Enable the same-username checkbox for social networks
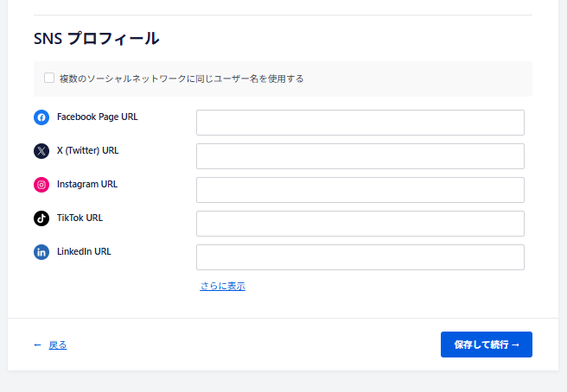The width and height of the screenshot is (567, 392). click(x=49, y=78)
